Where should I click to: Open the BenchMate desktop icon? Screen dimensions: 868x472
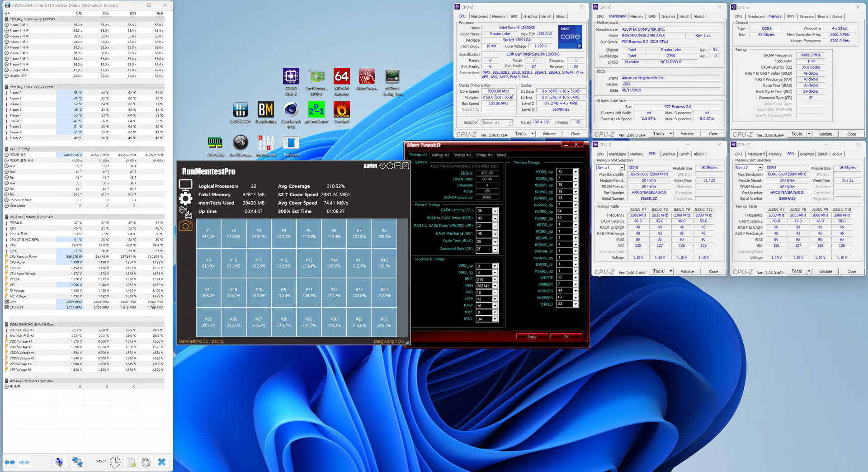coord(265,113)
